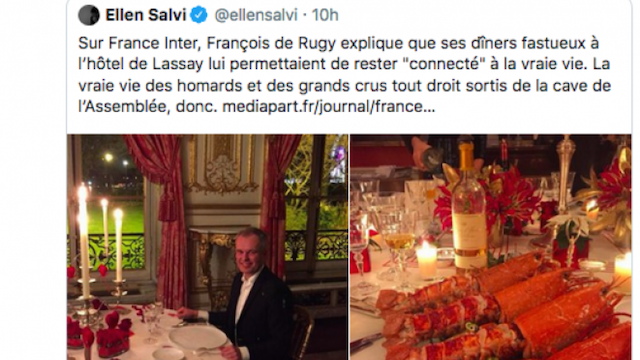
Task: Enlarge the left dinner photo
Action: [x=207, y=247]
